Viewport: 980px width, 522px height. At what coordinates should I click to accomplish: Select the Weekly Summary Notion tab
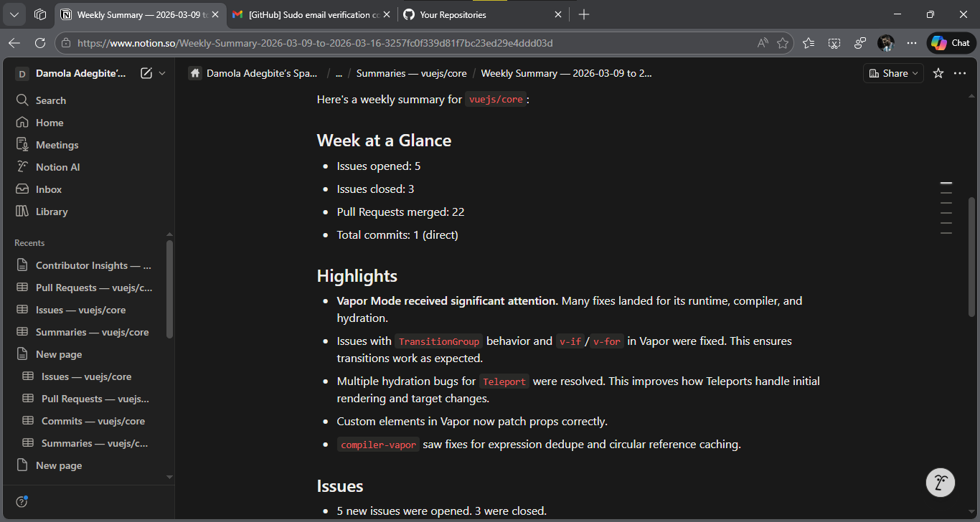coord(140,14)
